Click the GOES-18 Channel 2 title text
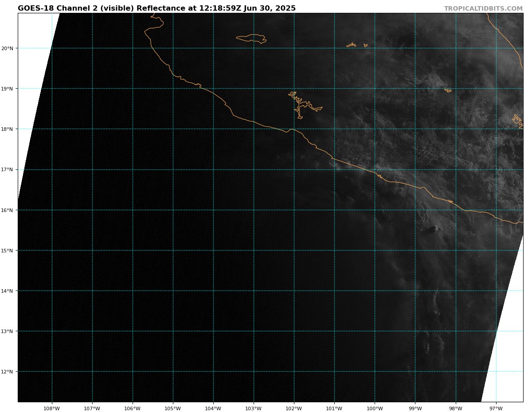This screenshot has width=532, height=412. click(156, 8)
